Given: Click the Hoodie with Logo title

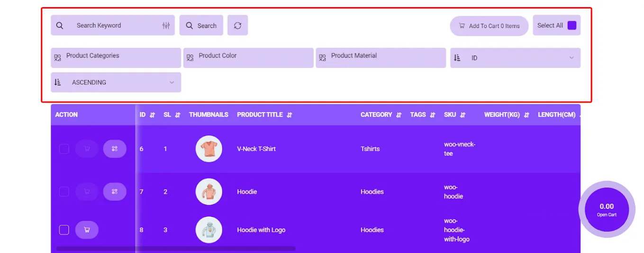Looking at the screenshot, I should 261,230.
